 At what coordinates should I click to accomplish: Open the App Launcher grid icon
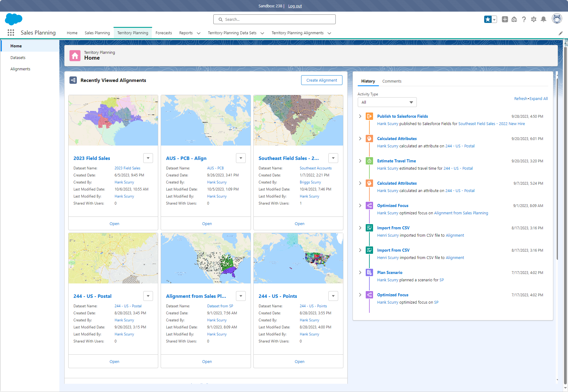point(11,33)
